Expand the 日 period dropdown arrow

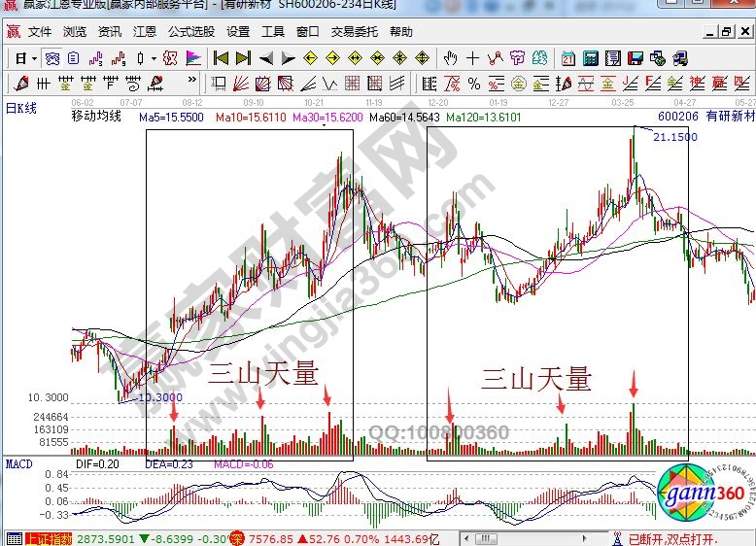pos(34,58)
